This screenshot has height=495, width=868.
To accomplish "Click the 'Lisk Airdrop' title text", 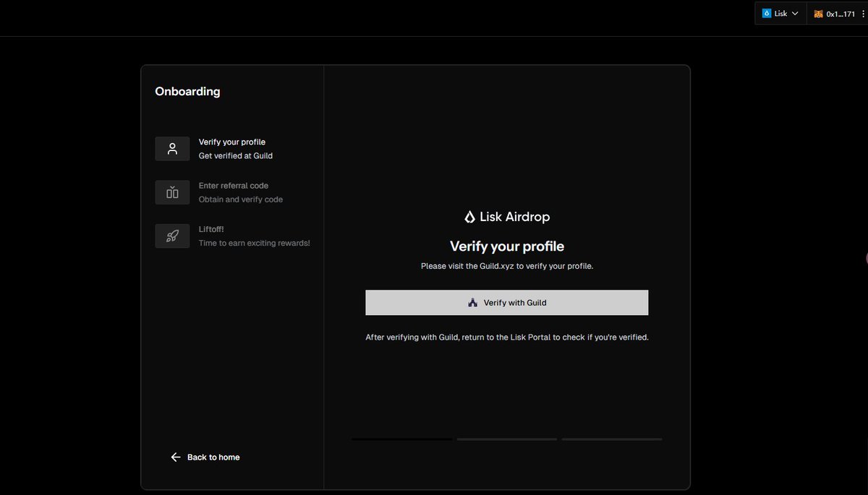I will click(x=514, y=217).
